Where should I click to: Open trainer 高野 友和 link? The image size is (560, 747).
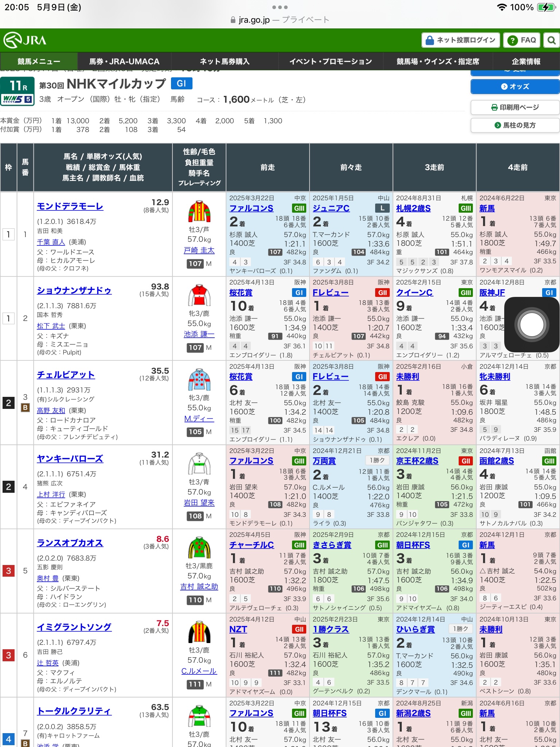[51, 411]
